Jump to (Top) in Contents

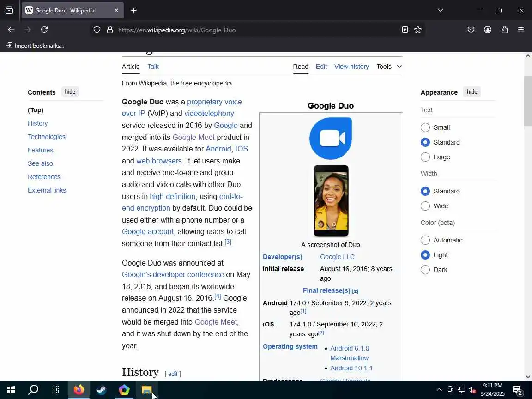[x=36, y=110]
